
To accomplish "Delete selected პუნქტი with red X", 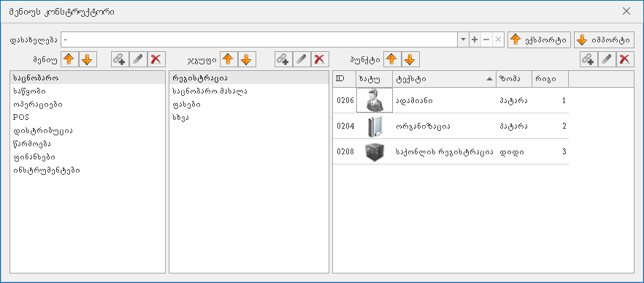I will pos(625,60).
